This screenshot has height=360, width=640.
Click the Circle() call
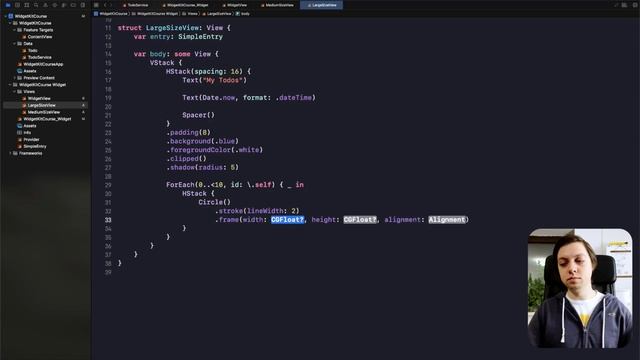pyautogui.click(x=214, y=202)
